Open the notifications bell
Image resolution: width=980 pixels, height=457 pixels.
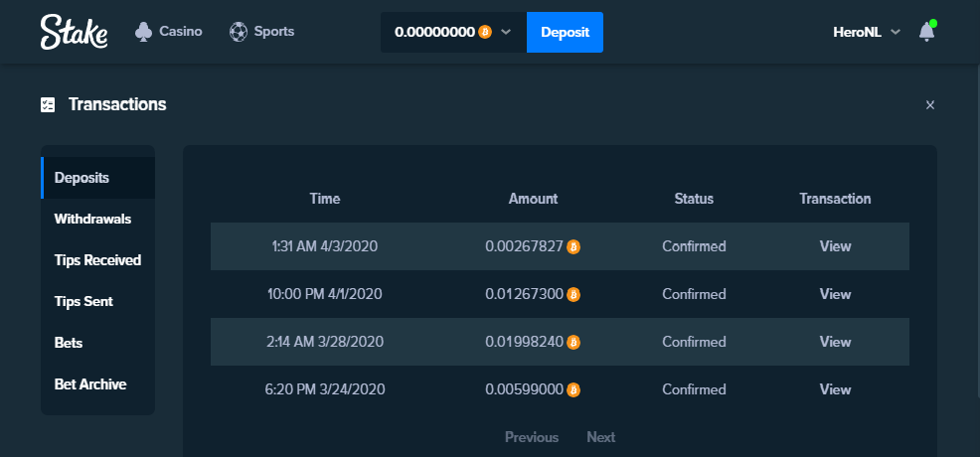tap(927, 32)
